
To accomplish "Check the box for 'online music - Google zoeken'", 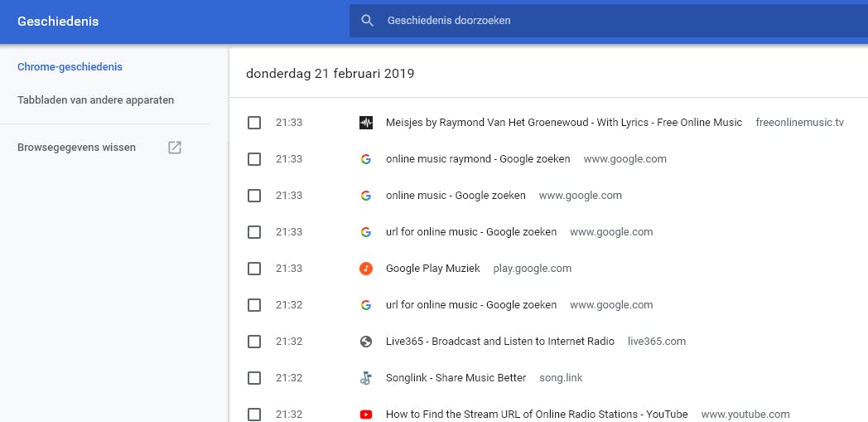I will [x=254, y=196].
